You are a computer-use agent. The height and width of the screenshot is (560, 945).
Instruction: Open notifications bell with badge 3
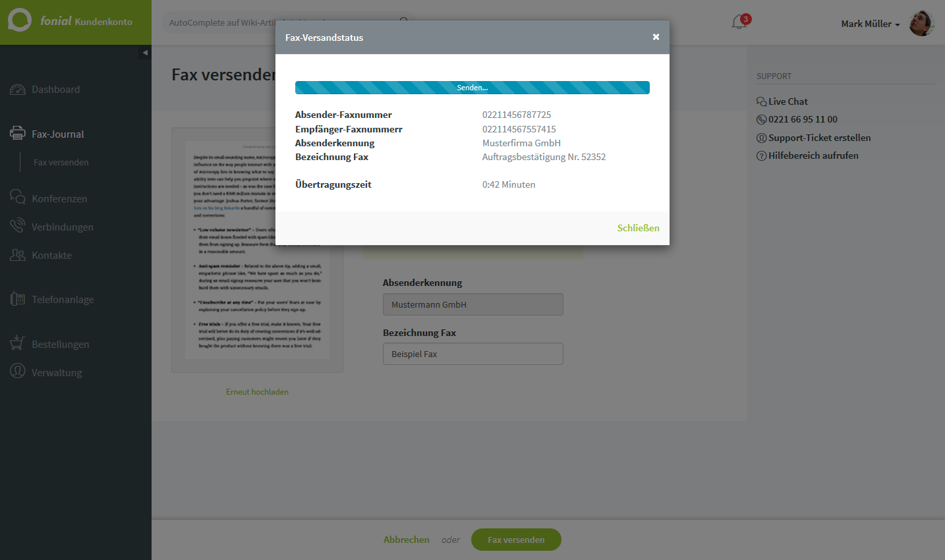[740, 22]
